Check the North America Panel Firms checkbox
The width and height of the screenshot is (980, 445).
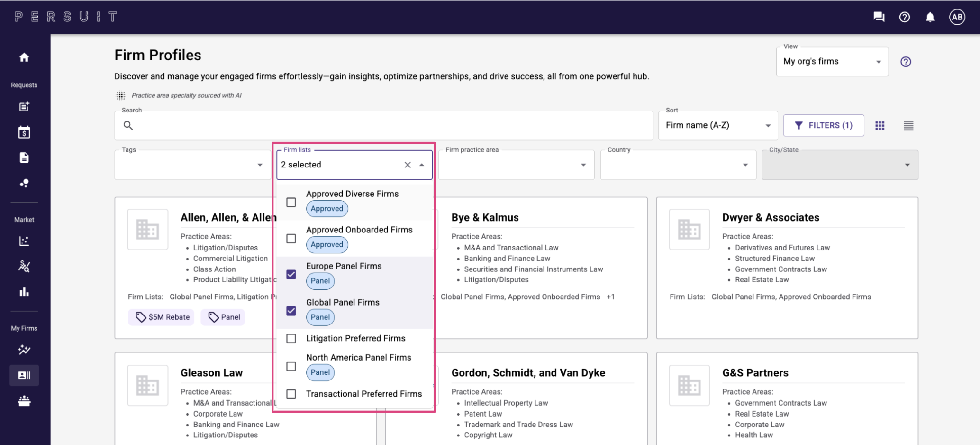(x=291, y=366)
